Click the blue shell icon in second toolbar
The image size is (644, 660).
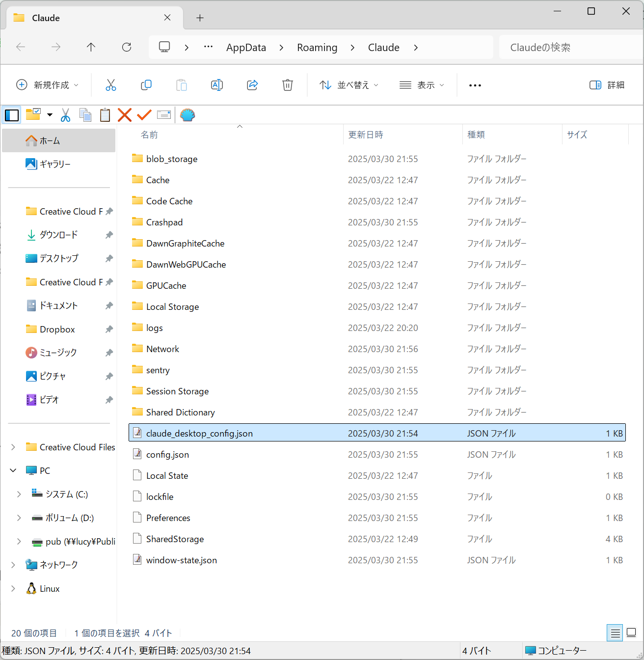coord(188,115)
